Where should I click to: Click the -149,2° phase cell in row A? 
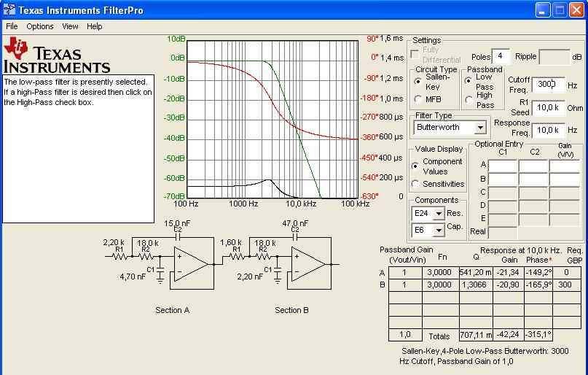coord(538,273)
